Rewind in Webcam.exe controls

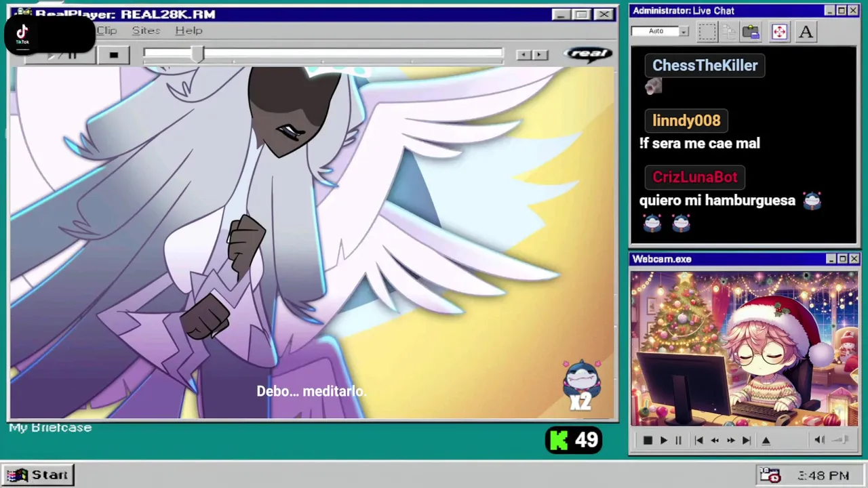click(715, 441)
